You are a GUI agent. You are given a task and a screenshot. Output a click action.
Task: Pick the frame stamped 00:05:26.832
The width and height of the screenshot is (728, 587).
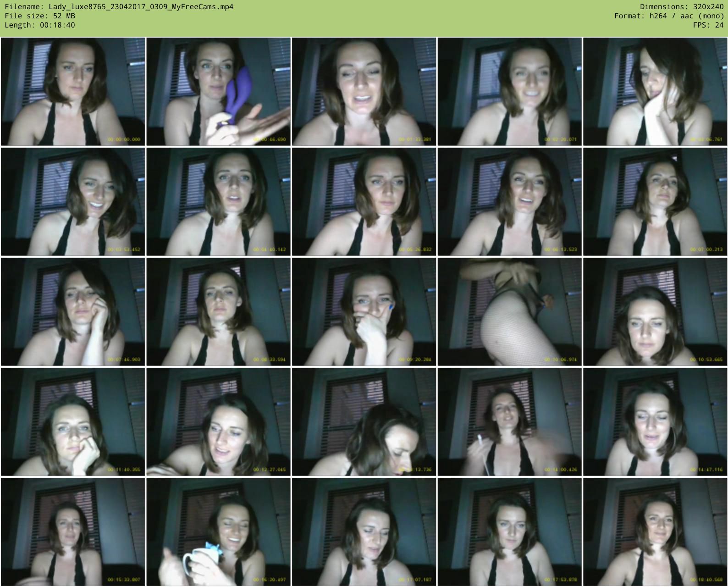(364, 202)
